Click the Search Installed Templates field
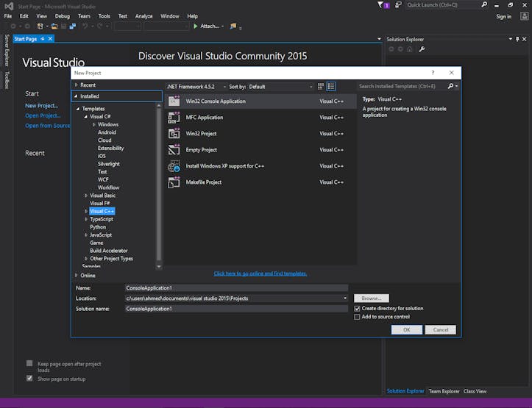Screen dimensions: 532x408 point(402,86)
